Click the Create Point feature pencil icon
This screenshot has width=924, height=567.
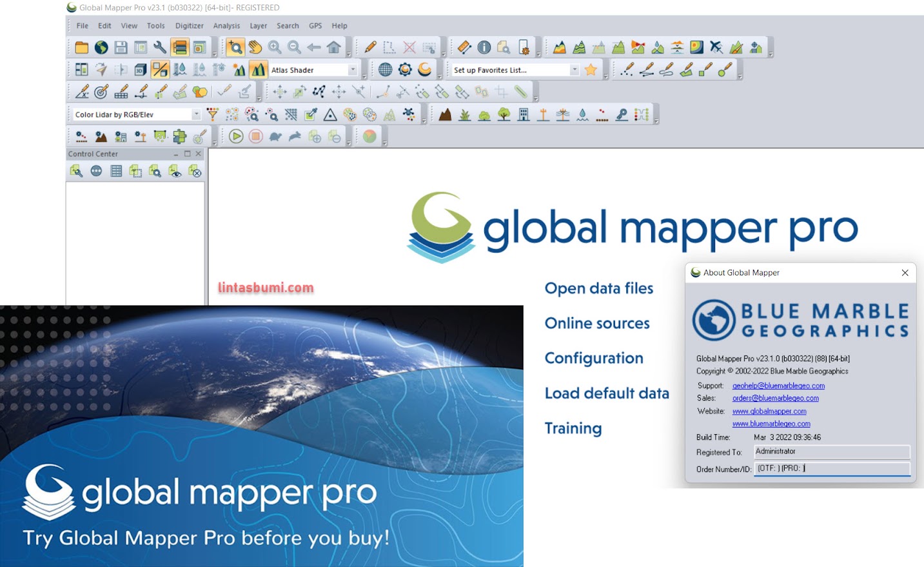pos(627,70)
